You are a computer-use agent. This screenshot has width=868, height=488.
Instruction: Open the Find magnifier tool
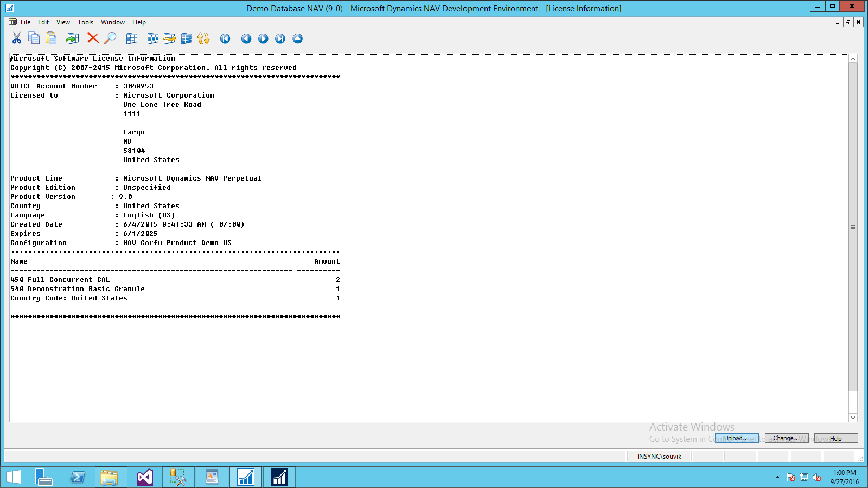click(110, 38)
